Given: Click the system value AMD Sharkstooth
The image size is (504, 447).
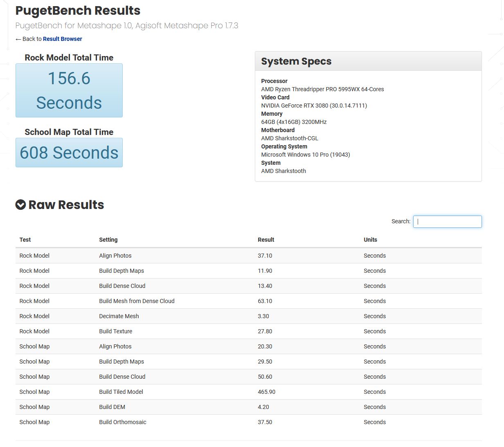Looking at the screenshot, I should 283,171.
